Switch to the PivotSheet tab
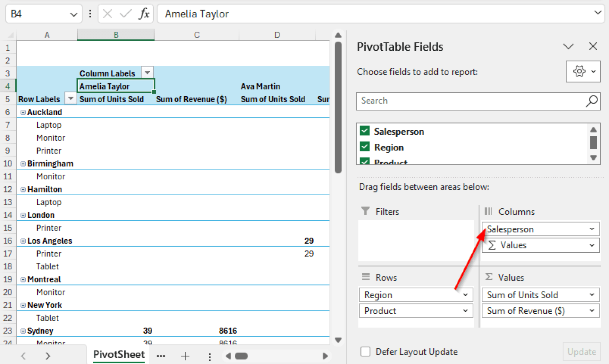The height and width of the screenshot is (364, 609). tap(119, 354)
